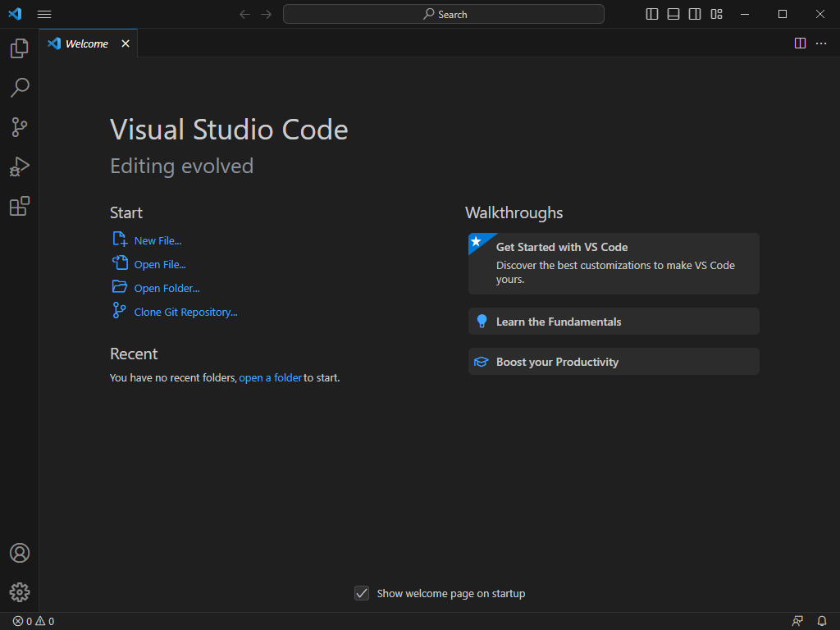
Task: Open the More Actions ellipsis menu
Action: pyautogui.click(x=820, y=43)
